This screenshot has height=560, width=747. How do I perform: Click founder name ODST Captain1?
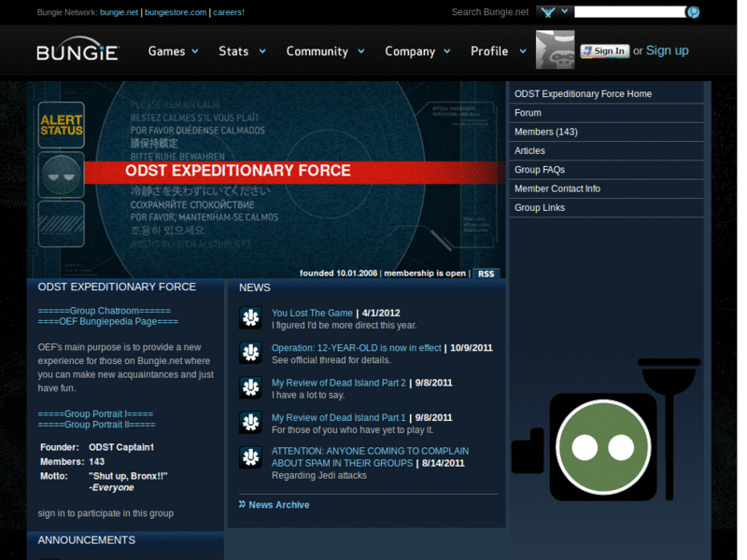coord(121,447)
